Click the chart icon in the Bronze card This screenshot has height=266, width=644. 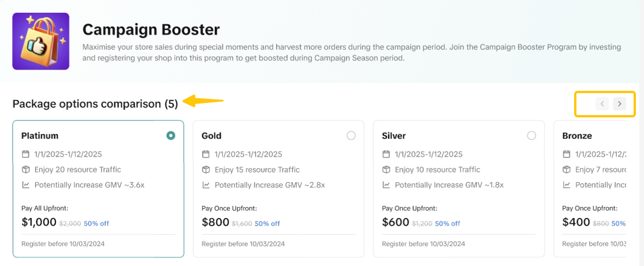coord(566,185)
